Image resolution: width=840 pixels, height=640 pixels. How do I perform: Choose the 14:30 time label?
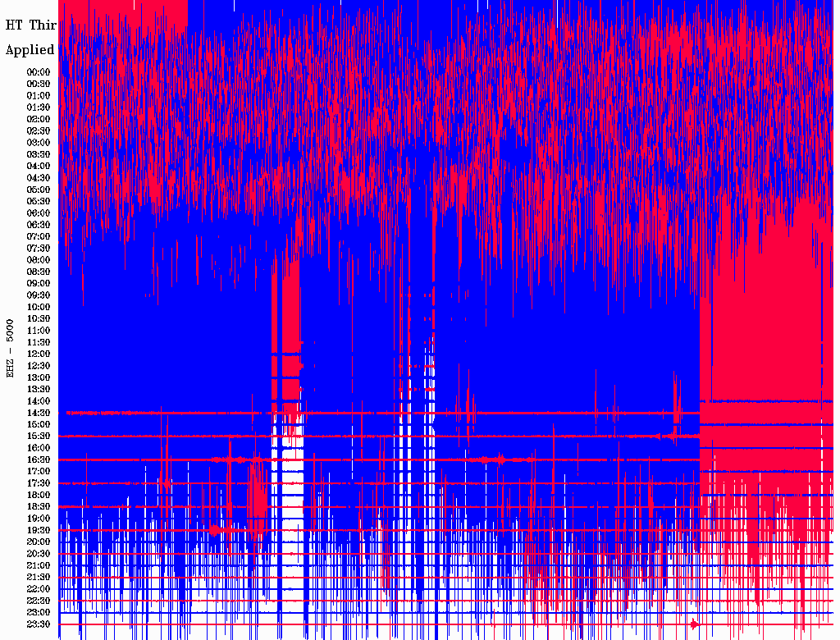(39, 413)
